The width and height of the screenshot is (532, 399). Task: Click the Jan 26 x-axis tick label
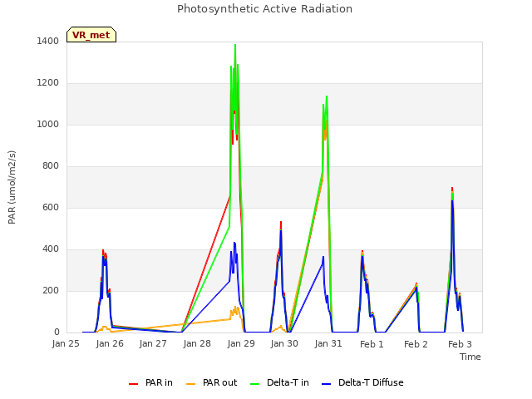click(x=110, y=343)
